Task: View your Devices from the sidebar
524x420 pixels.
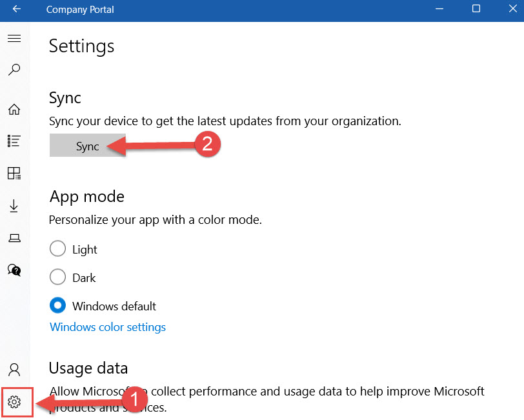Action: pos(14,237)
